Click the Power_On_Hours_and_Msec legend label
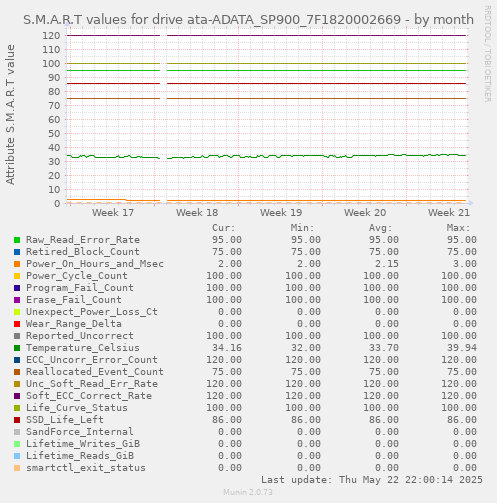 (95, 264)
